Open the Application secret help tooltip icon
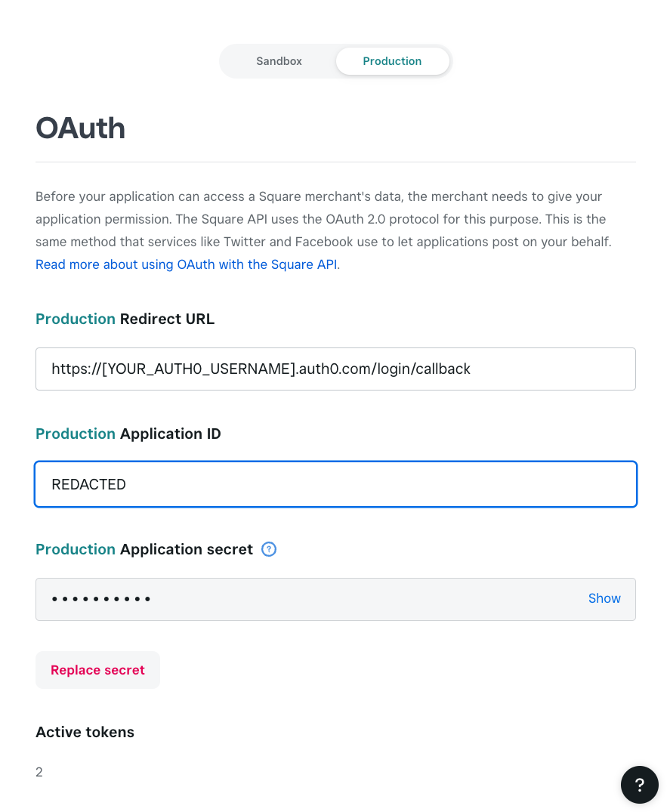Viewport: 670px width, 812px height. [269, 549]
